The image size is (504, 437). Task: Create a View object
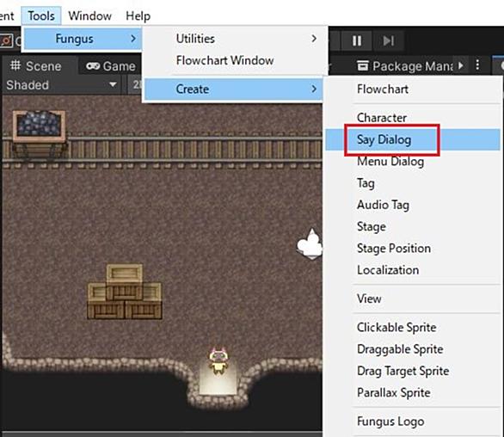(x=413, y=299)
